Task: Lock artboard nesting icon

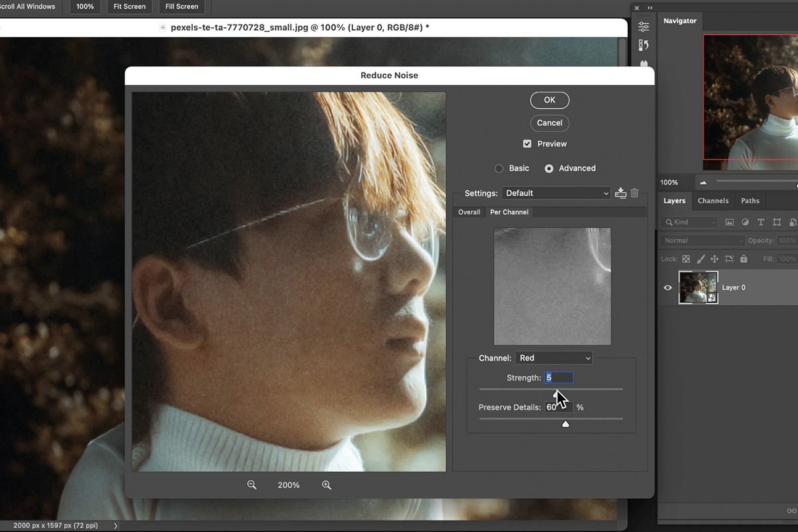Action: coord(729,259)
